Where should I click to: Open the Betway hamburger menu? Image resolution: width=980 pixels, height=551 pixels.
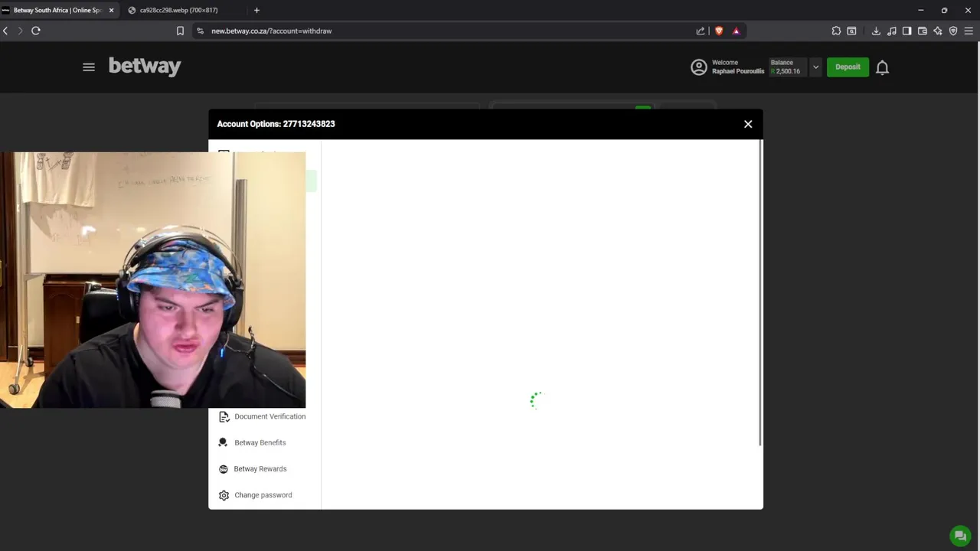(x=89, y=67)
